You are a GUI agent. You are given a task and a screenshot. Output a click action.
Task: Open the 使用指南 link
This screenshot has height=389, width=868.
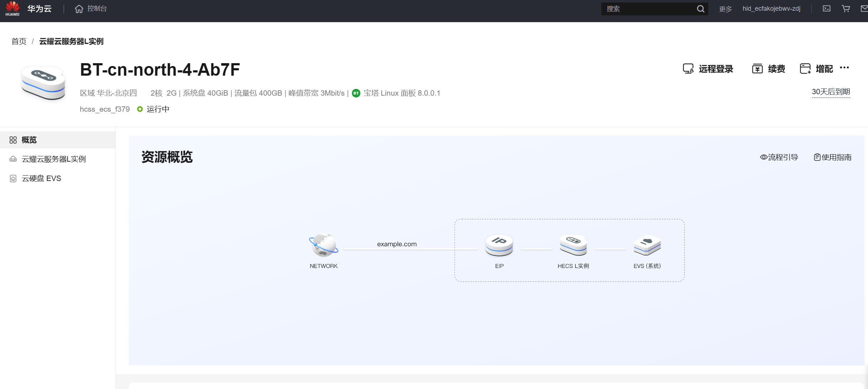click(833, 157)
